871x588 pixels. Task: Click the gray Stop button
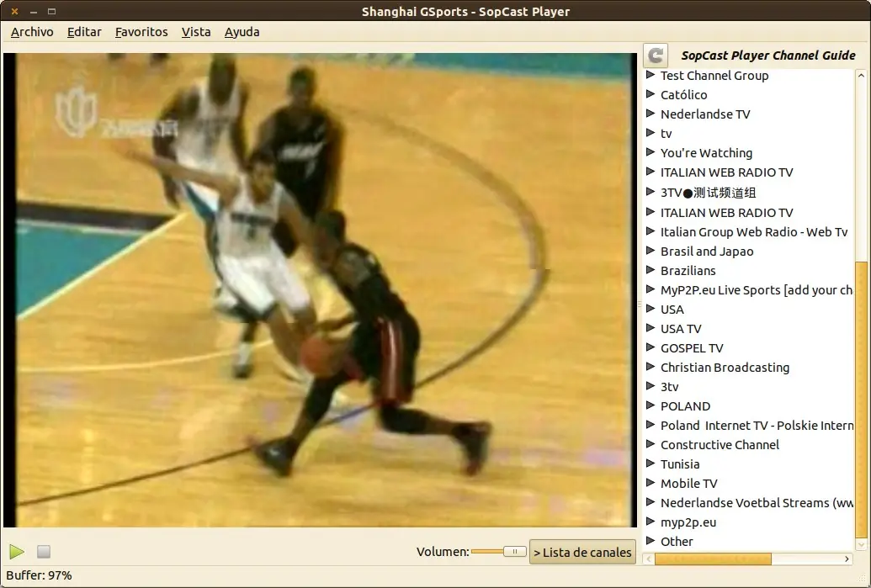point(43,551)
